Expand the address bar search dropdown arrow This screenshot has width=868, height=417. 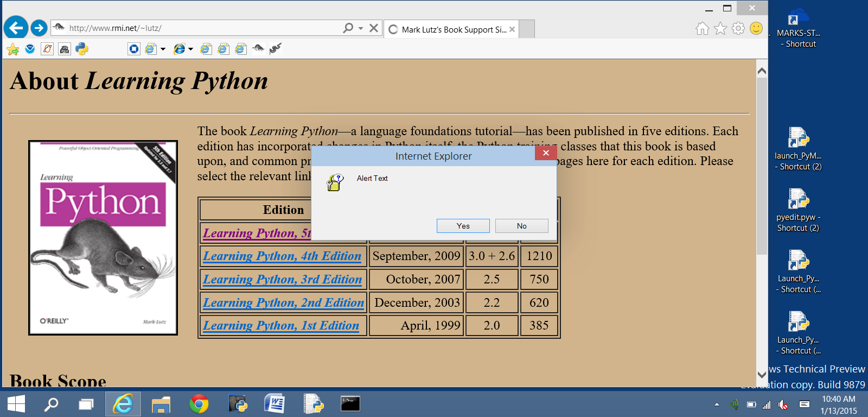(361, 28)
